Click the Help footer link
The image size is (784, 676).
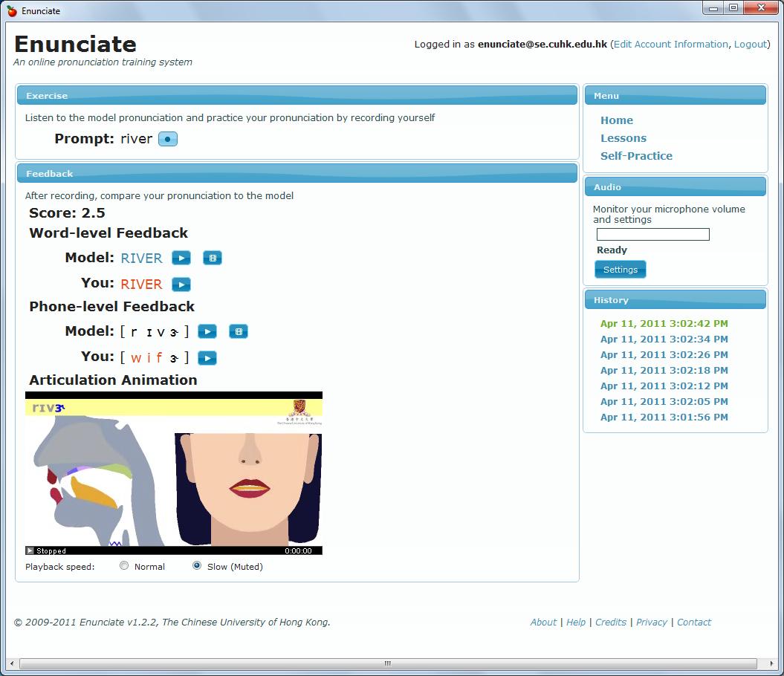tap(576, 623)
